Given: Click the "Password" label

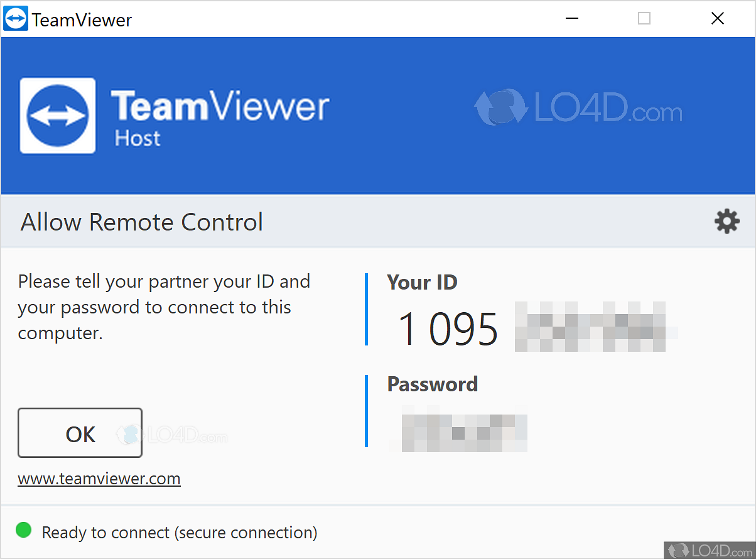Looking at the screenshot, I should coord(432,384).
